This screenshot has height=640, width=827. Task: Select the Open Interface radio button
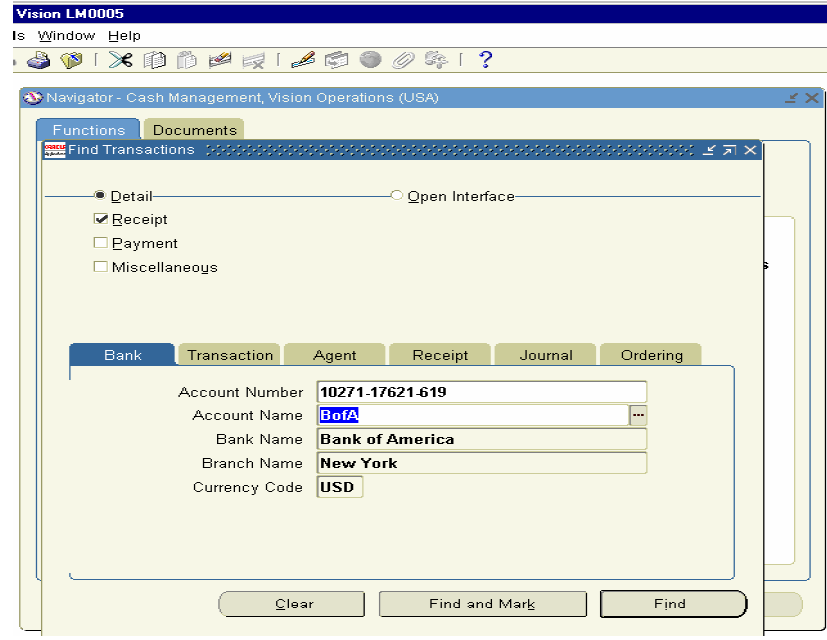396,196
